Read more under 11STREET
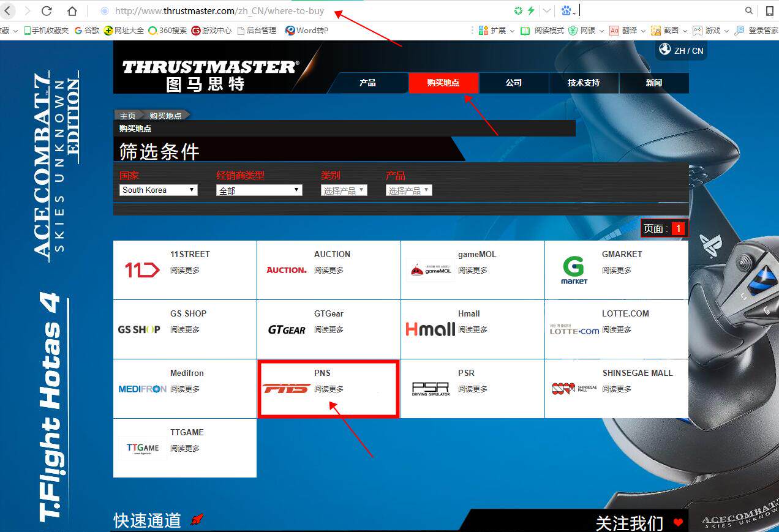779x532 pixels. 185,270
